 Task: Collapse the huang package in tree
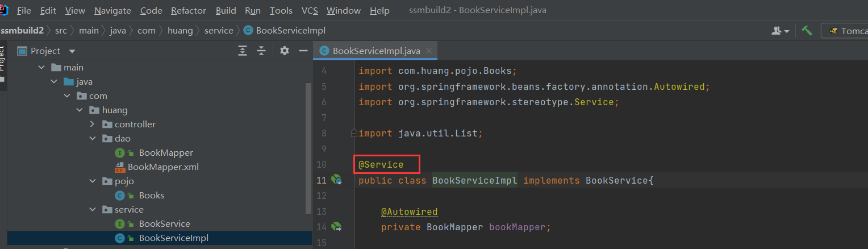(x=80, y=110)
